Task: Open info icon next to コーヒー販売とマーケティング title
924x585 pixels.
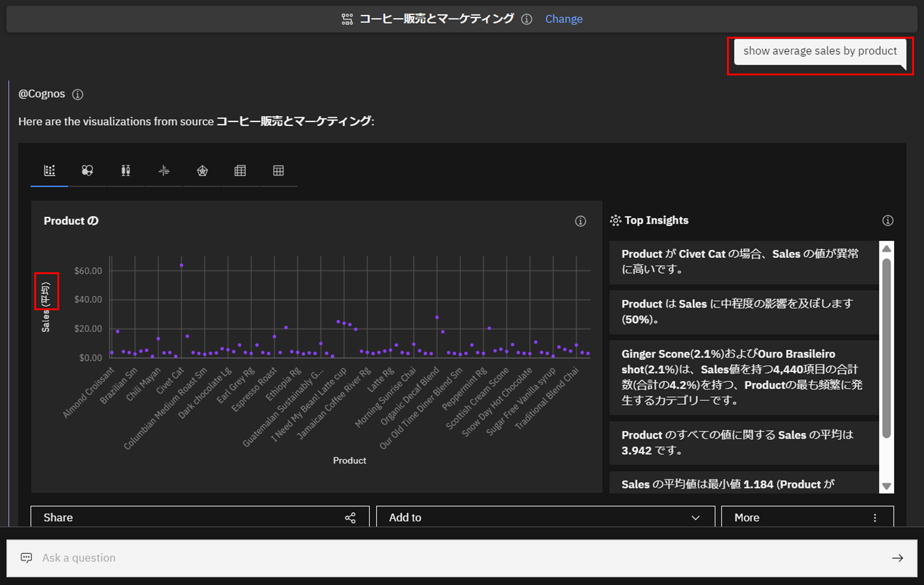Action: (x=527, y=19)
